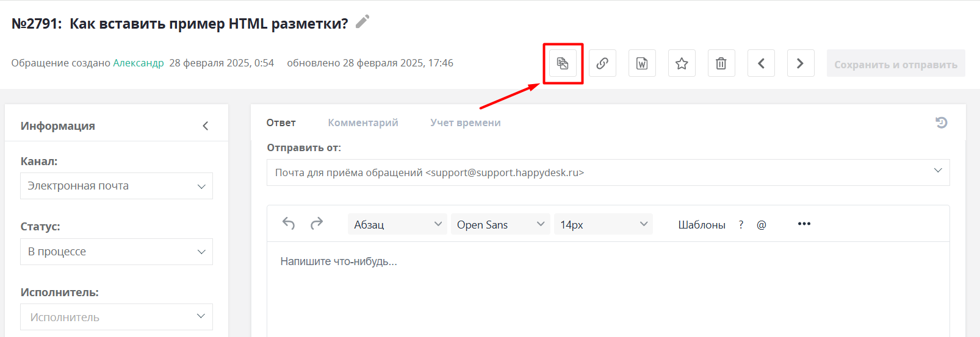Edit the ticket title with pencil icon
Image resolution: width=980 pixels, height=337 pixels.
point(362,22)
